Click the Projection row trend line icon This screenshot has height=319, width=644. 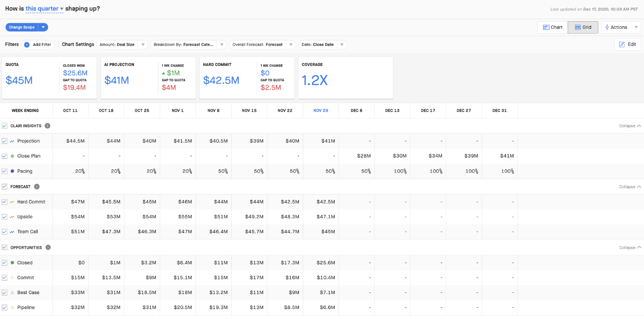pyautogui.click(x=12, y=141)
